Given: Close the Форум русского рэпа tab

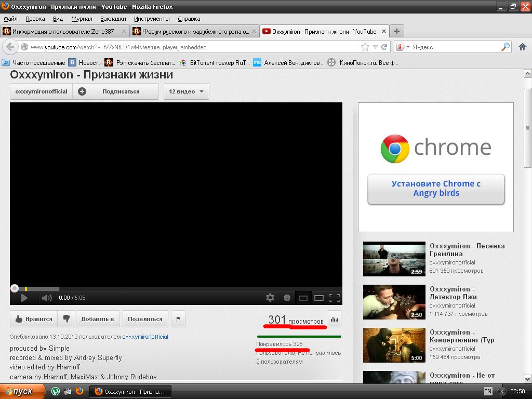Looking at the screenshot, I should 254,31.
